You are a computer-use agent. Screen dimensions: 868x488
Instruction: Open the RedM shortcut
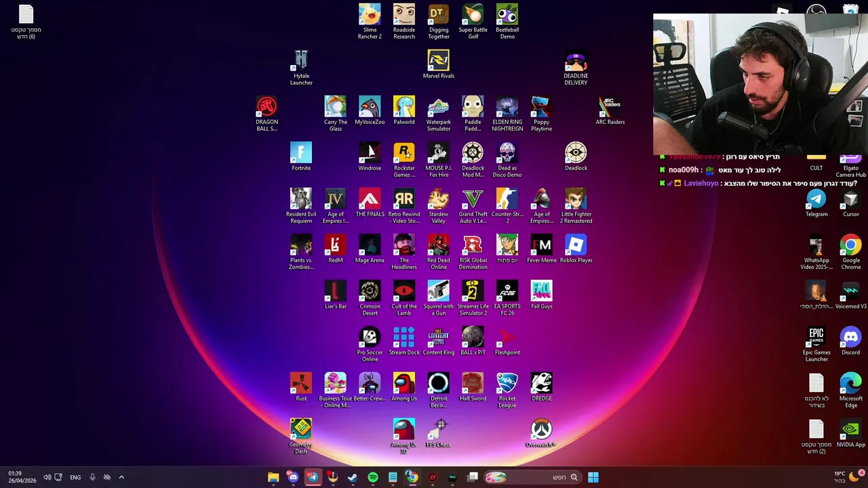coord(336,249)
